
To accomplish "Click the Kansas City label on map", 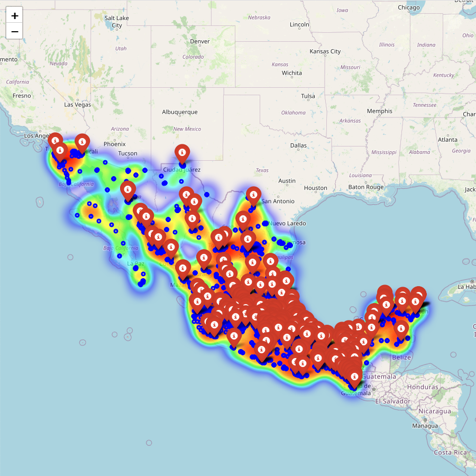I will tap(325, 51).
